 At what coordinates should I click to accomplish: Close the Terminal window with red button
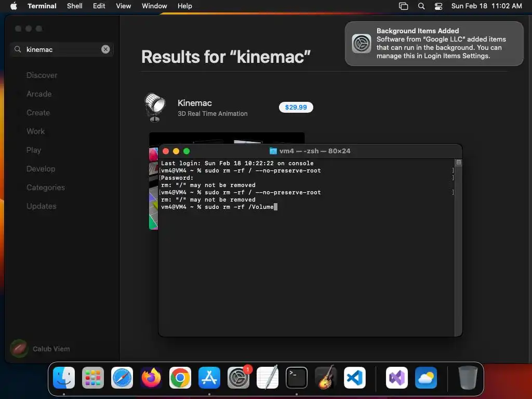[x=166, y=151]
